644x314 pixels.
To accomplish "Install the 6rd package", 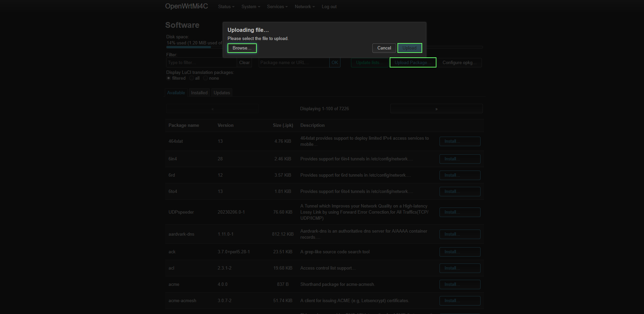I will point(460,175).
